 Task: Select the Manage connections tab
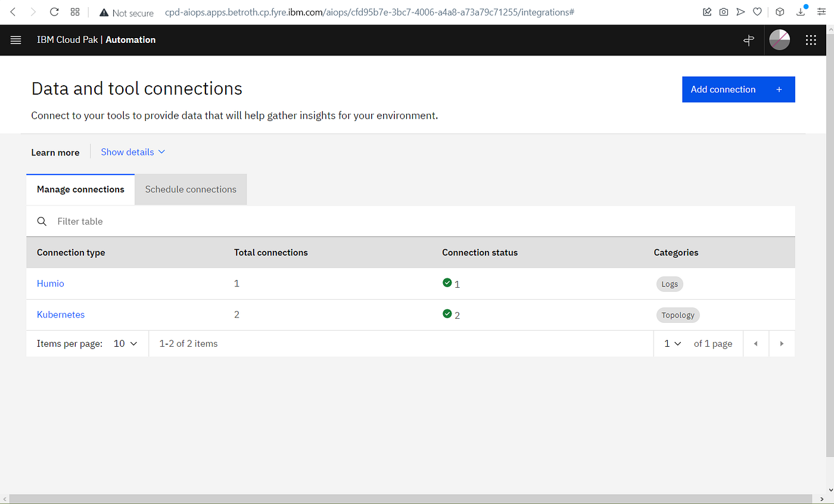click(x=80, y=189)
